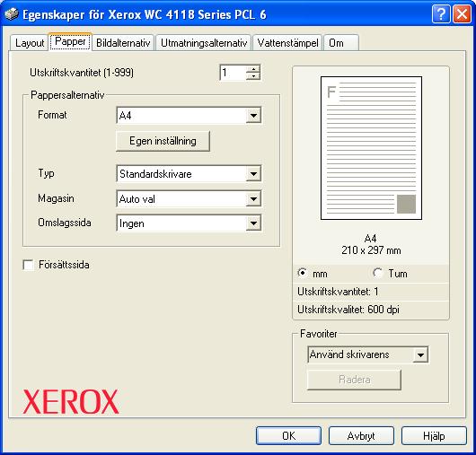476x455 pixels.
Task: Switch to the Layout tab
Action: pos(30,43)
